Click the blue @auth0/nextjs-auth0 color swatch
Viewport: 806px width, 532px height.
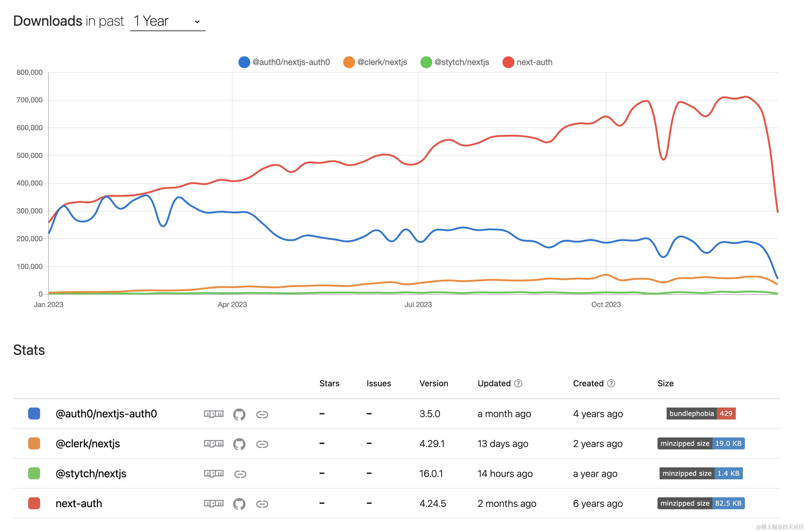[34, 414]
